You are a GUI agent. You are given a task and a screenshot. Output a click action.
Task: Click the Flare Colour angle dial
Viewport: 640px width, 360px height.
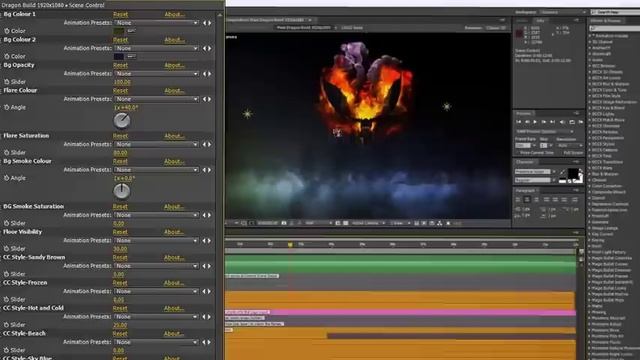point(122,121)
